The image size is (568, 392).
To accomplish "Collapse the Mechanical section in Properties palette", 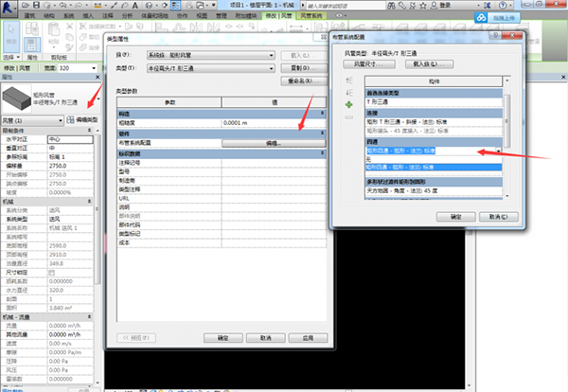I will (x=90, y=201).
